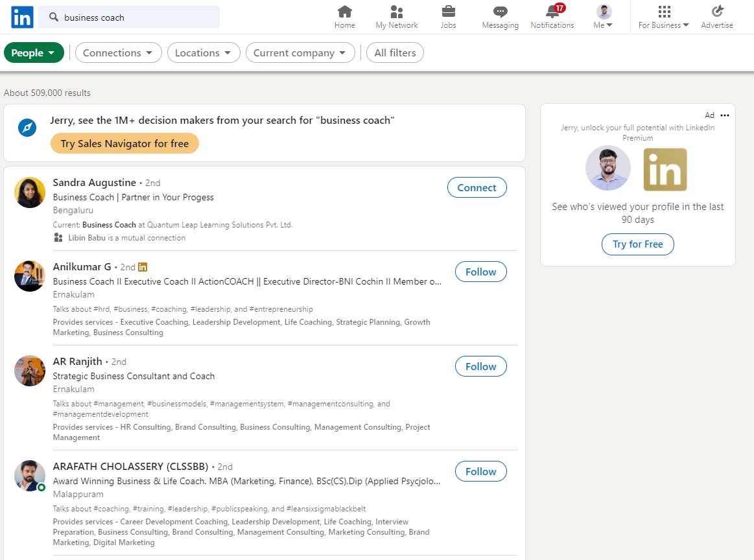Try Sales Navigator for free
This screenshot has height=560, width=754.
[x=124, y=143]
